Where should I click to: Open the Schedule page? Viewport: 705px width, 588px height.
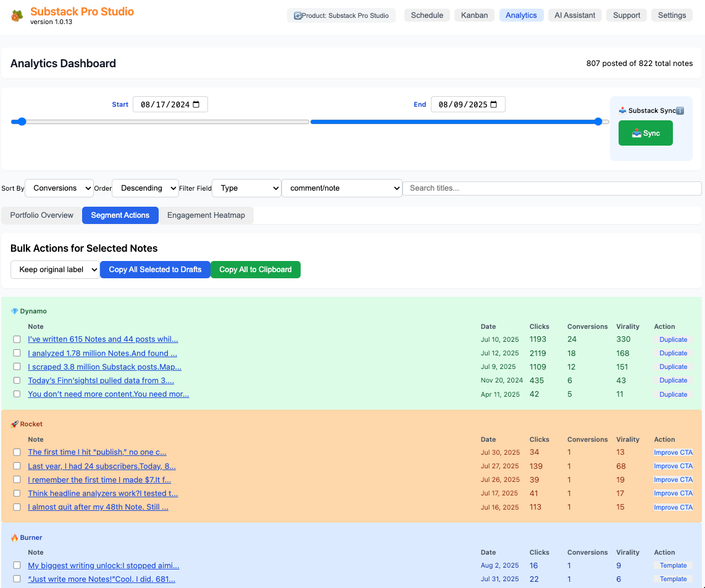[427, 15]
